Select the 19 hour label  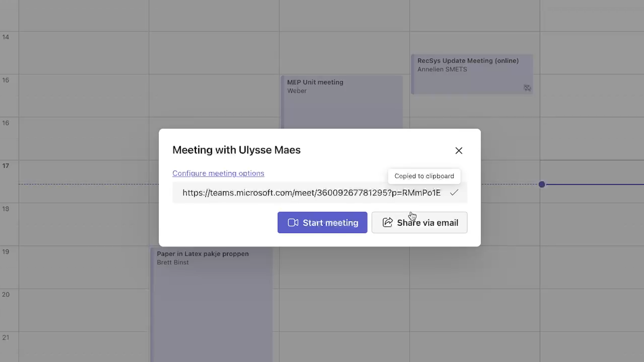(6, 252)
